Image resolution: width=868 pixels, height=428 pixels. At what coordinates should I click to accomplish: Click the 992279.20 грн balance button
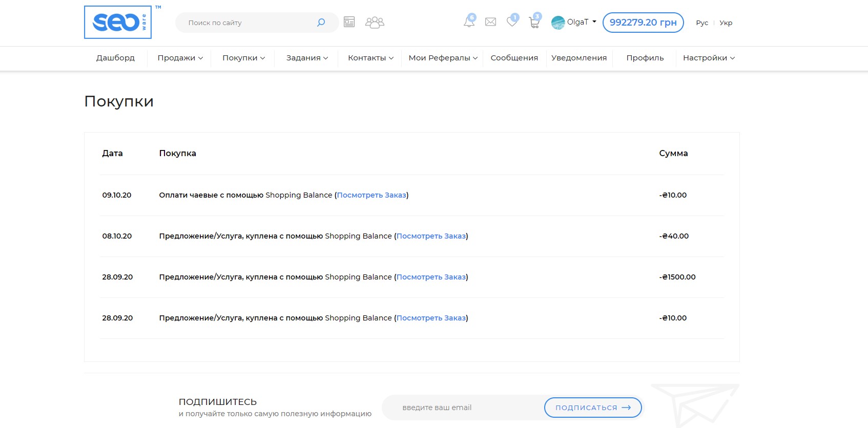tap(643, 23)
